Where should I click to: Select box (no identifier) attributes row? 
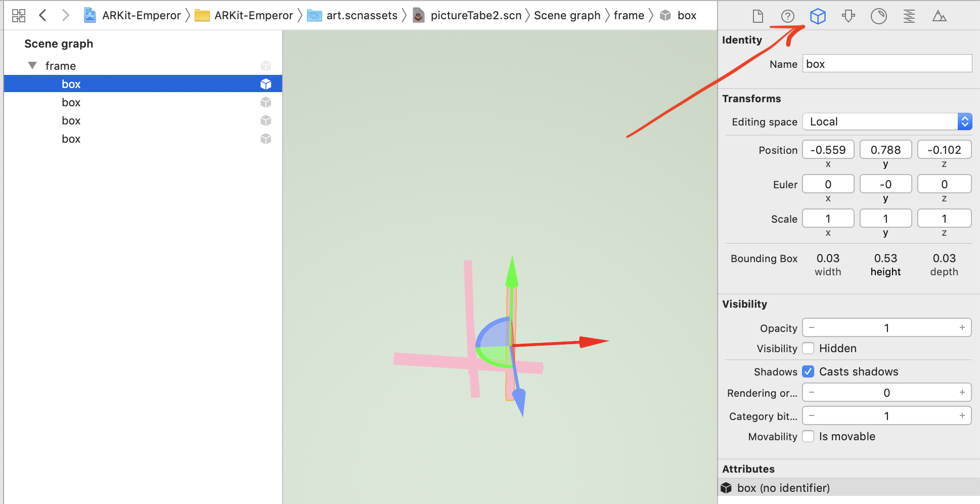pos(849,488)
